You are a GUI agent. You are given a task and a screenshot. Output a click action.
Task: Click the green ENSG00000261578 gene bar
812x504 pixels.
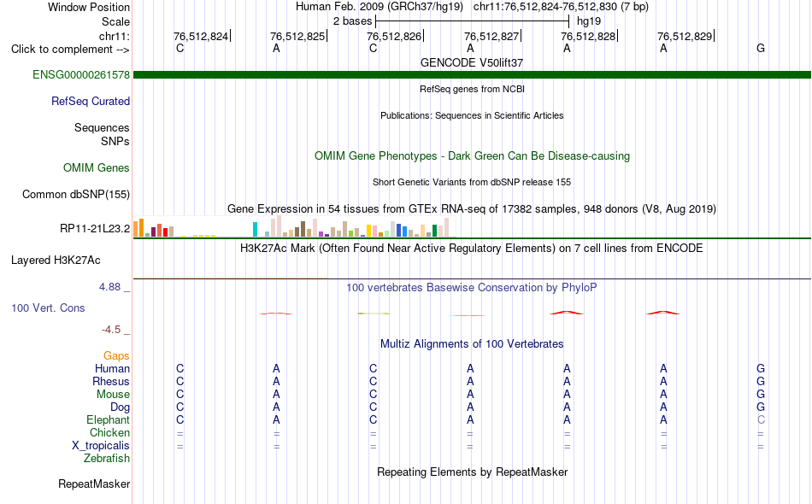click(x=472, y=74)
